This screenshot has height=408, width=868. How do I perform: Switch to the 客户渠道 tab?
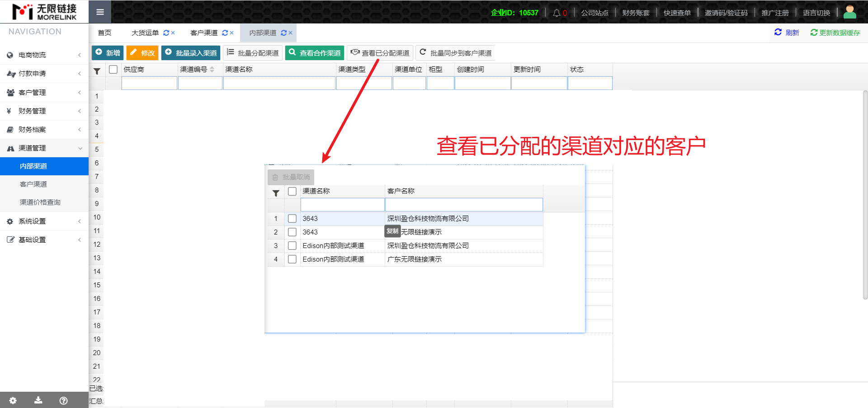pyautogui.click(x=204, y=33)
